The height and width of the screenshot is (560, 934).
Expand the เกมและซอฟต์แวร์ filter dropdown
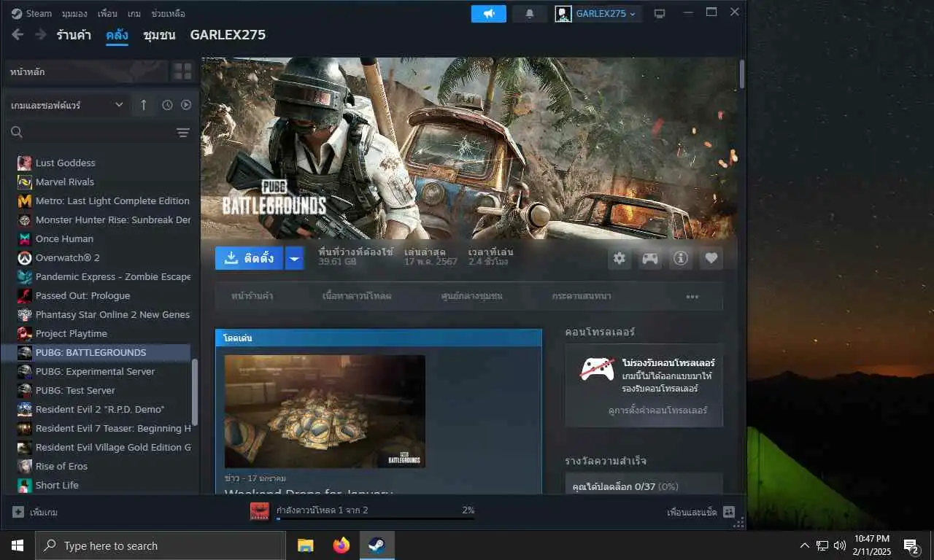[66, 105]
